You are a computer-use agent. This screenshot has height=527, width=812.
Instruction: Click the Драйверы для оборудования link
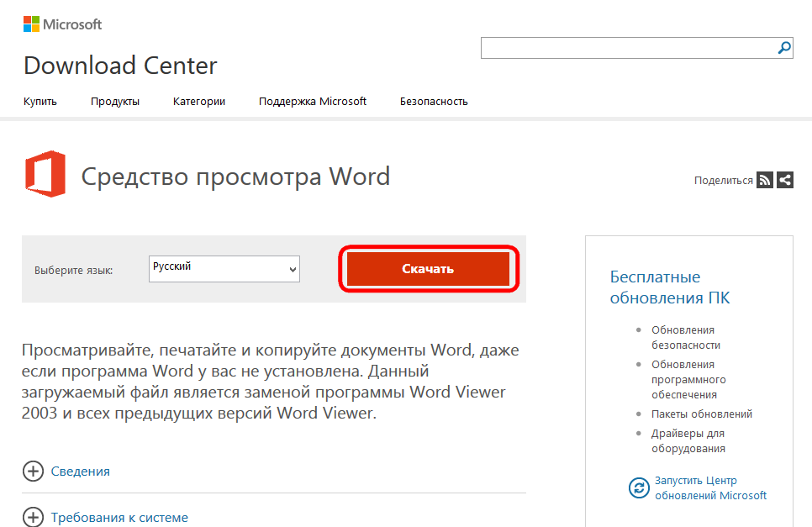point(688,440)
